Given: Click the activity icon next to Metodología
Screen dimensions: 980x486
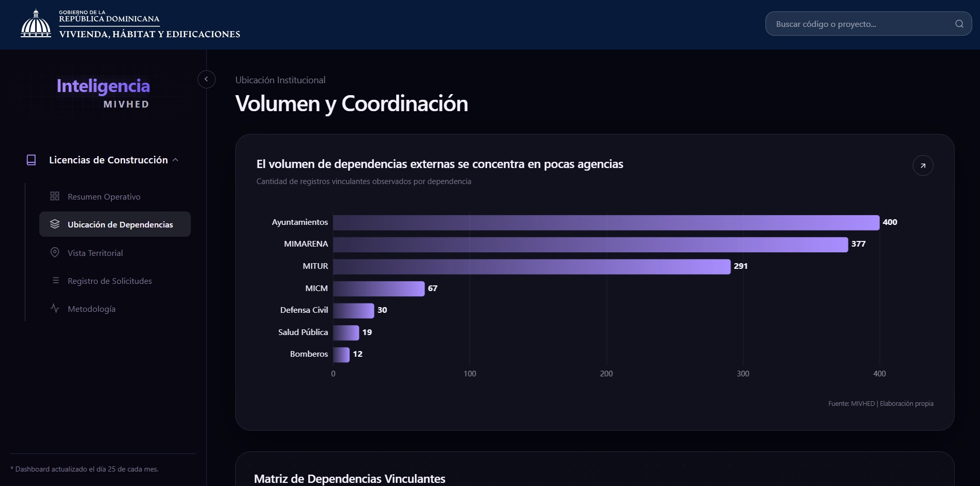Looking at the screenshot, I should [x=55, y=308].
